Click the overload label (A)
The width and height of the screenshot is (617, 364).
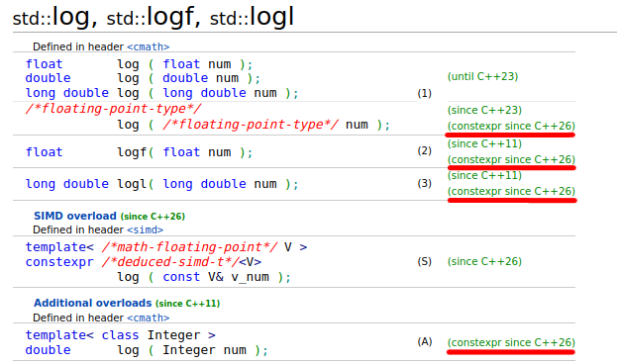click(x=425, y=342)
